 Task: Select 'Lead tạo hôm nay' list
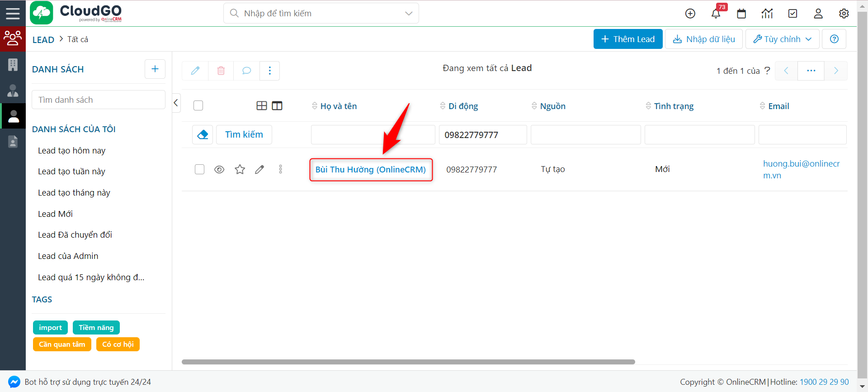pyautogui.click(x=71, y=151)
